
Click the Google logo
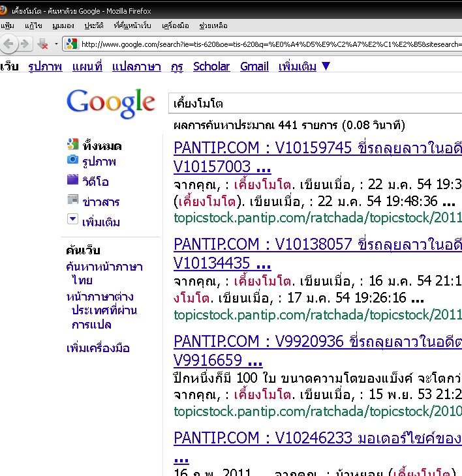pyautogui.click(x=111, y=103)
